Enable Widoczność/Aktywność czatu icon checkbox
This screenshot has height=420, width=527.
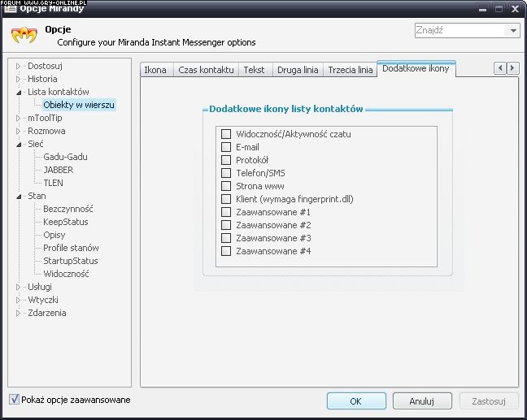tap(226, 134)
